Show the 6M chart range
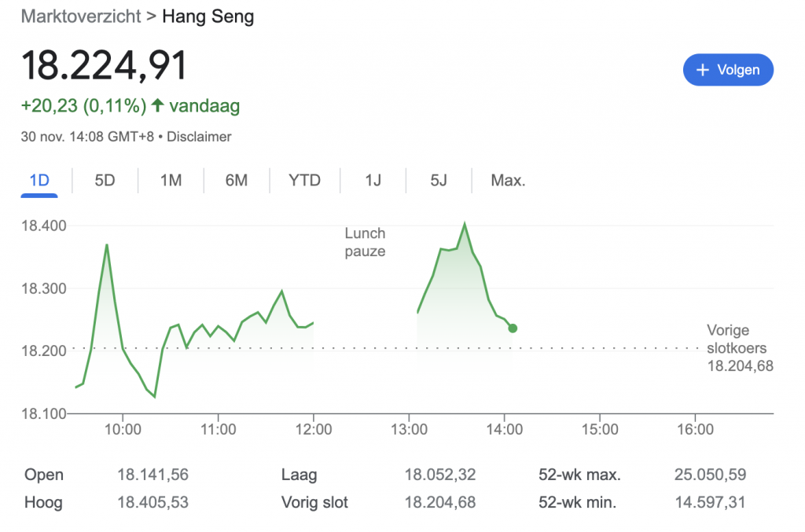805x532 pixels. coord(236,180)
